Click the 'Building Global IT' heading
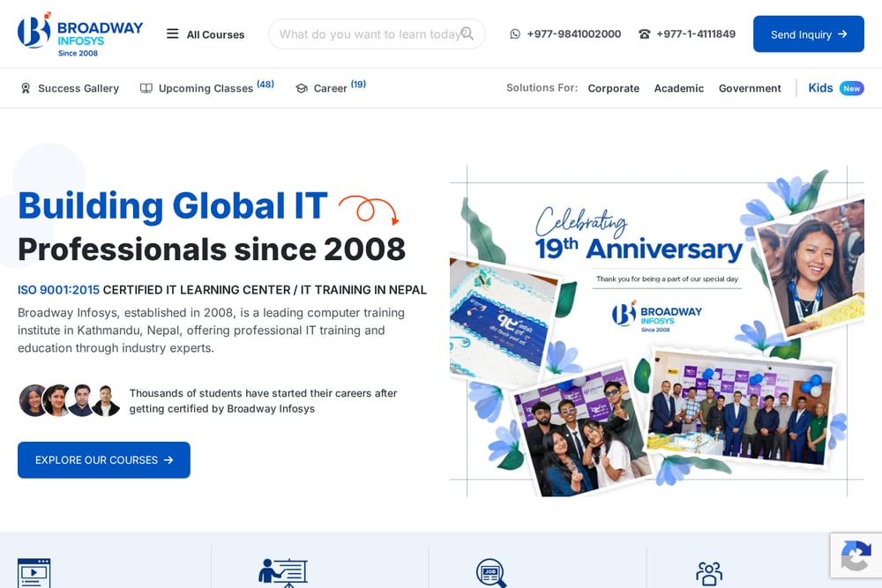882x588 pixels. (x=173, y=205)
